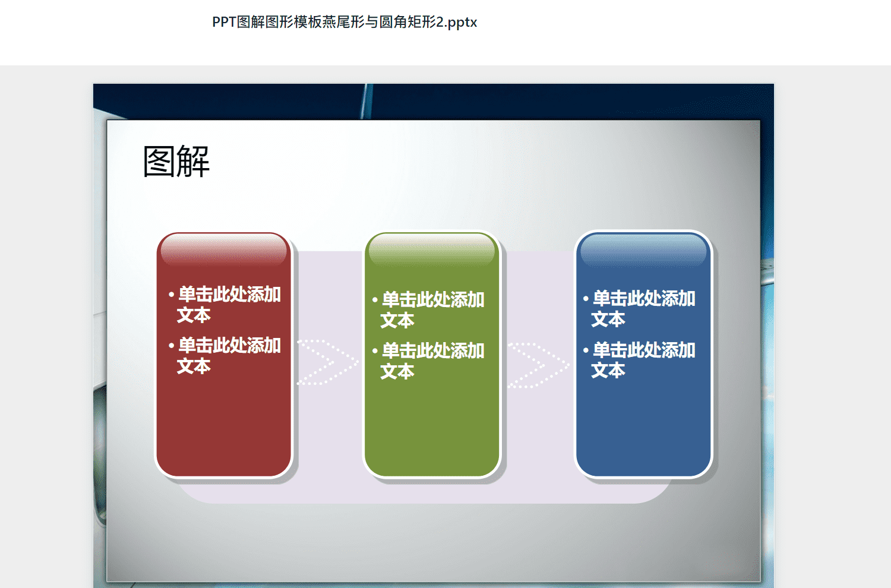
Task: Select the red rounded rectangle card
Action: pyautogui.click(x=224, y=355)
